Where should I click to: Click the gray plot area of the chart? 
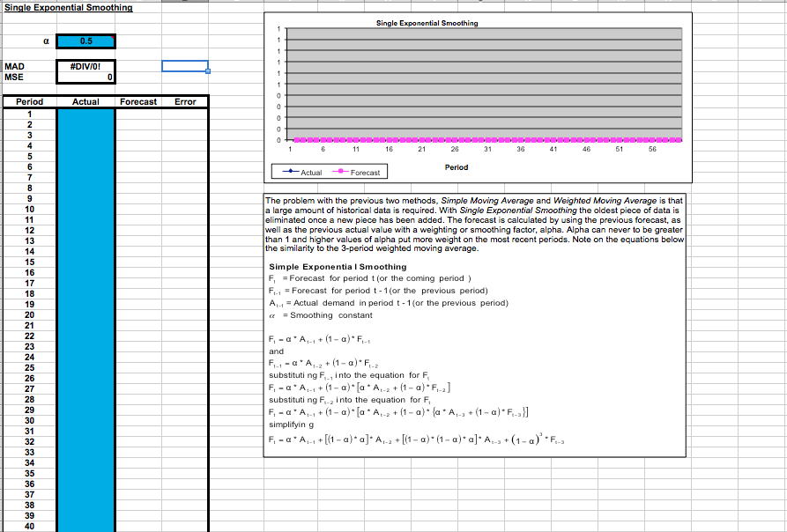click(x=485, y=79)
